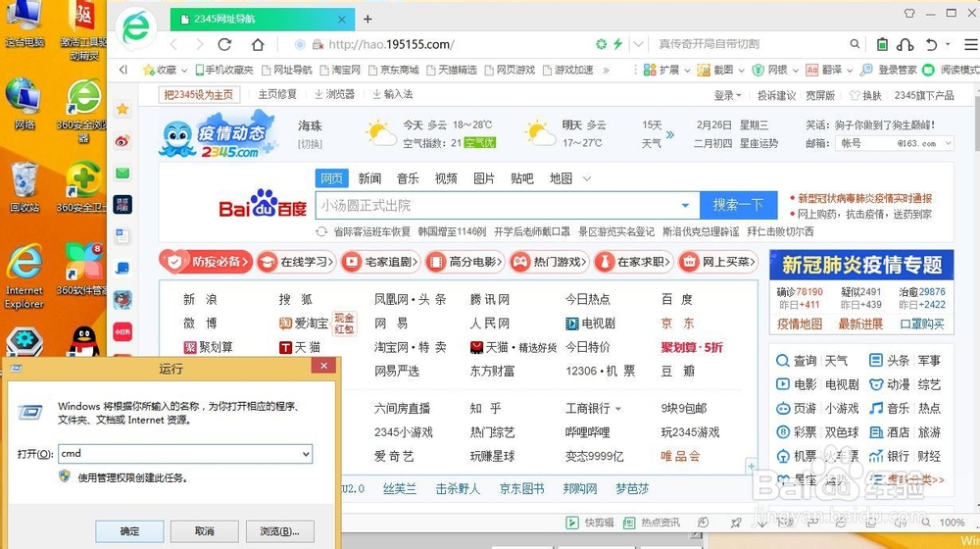Open the 12306·机票 link
Screen dimensions: 980x549
[600, 371]
